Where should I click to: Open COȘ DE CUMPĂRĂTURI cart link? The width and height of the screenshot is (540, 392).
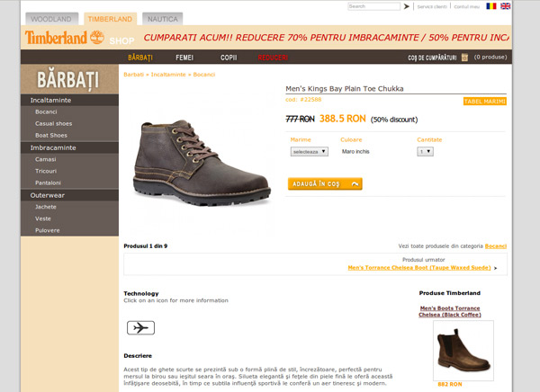(x=432, y=58)
